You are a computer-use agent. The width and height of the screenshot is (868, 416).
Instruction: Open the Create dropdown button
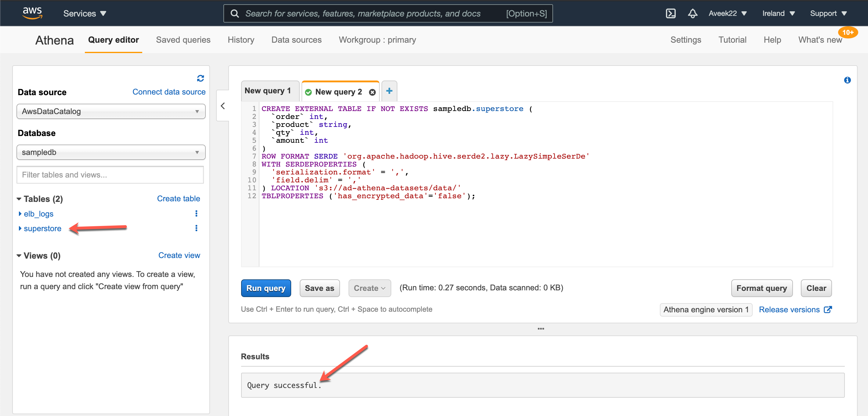(x=369, y=288)
